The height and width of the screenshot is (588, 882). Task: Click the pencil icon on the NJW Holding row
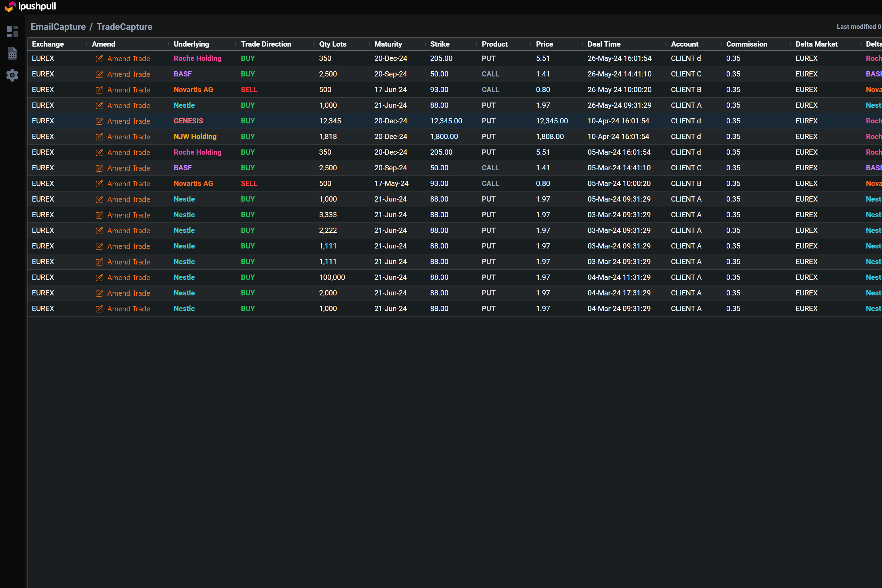(x=99, y=137)
